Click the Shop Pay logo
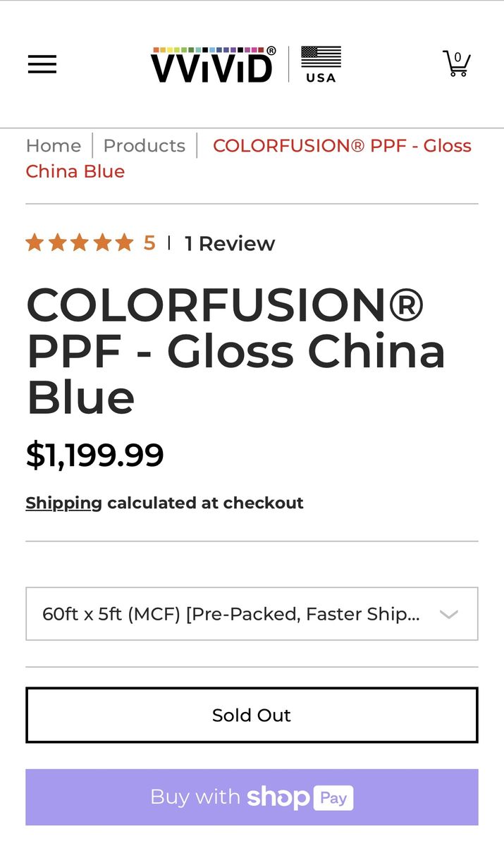504x846 pixels. tap(300, 797)
